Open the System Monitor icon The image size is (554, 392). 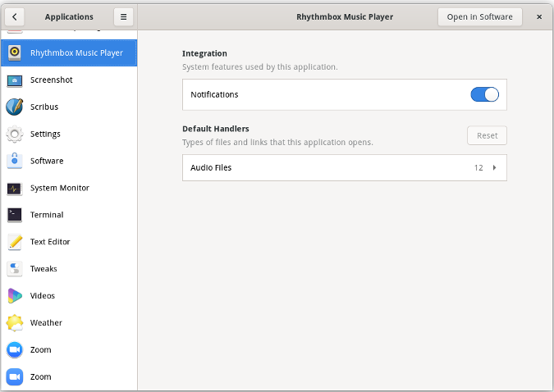(x=15, y=188)
